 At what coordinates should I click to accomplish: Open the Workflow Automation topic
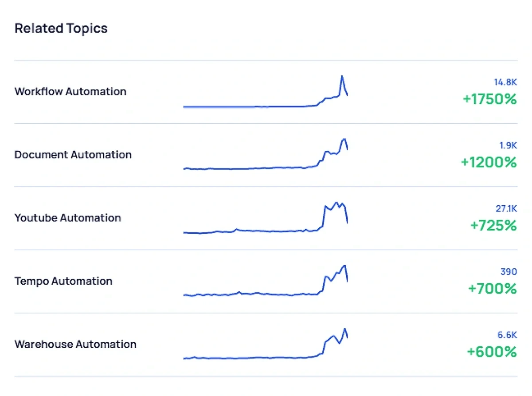click(x=70, y=92)
